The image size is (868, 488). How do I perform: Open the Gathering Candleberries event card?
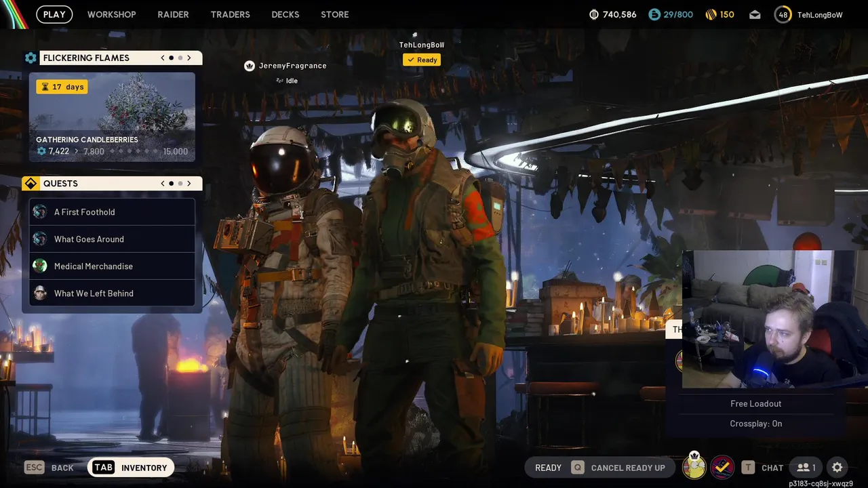click(112, 117)
